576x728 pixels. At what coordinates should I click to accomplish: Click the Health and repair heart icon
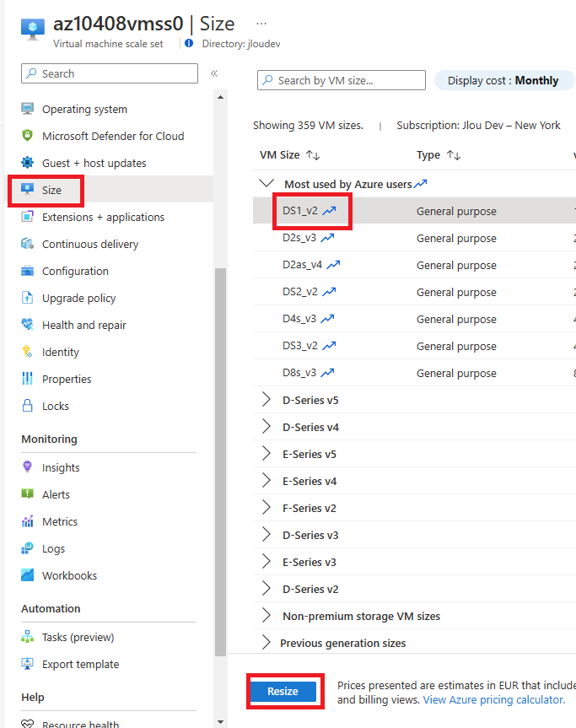(x=27, y=325)
